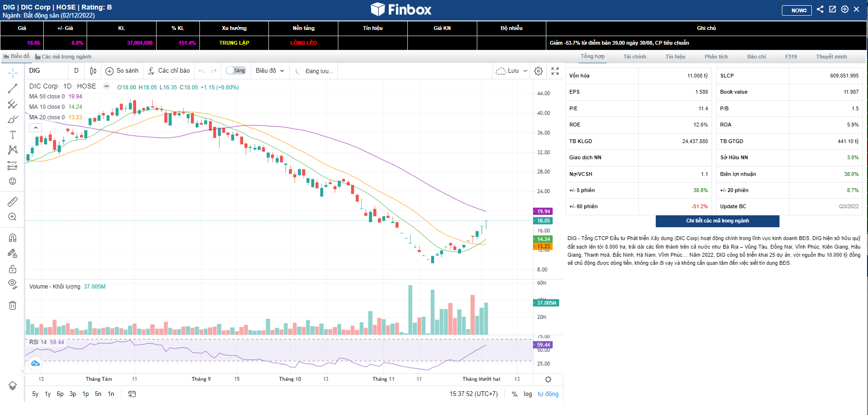Select the 6p time range
This screenshot has width=868, height=415.
tap(60, 394)
